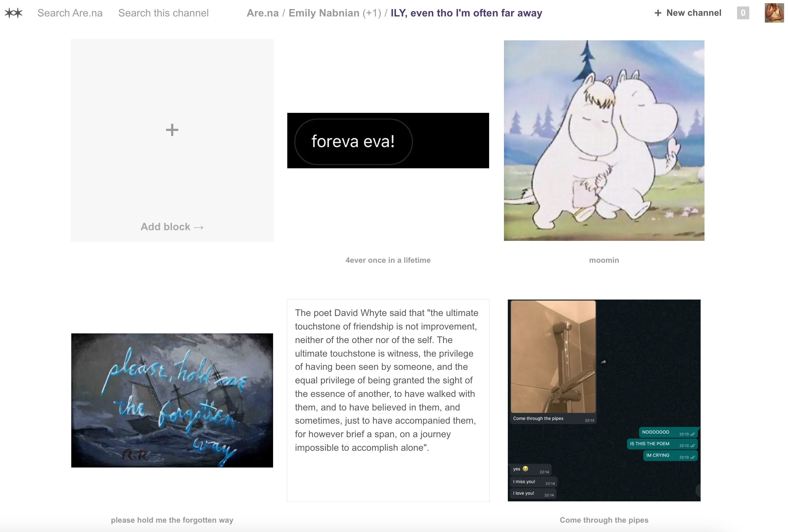Create a new channel with + New channel
Viewport: 788px width, 532px height.
click(x=688, y=13)
